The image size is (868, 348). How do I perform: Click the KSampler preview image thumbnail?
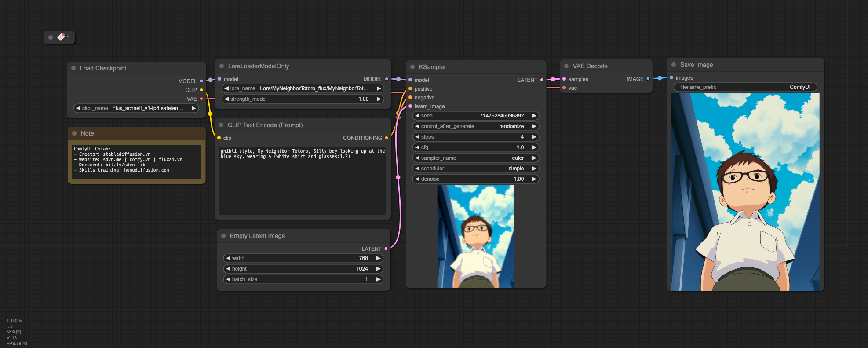476,237
